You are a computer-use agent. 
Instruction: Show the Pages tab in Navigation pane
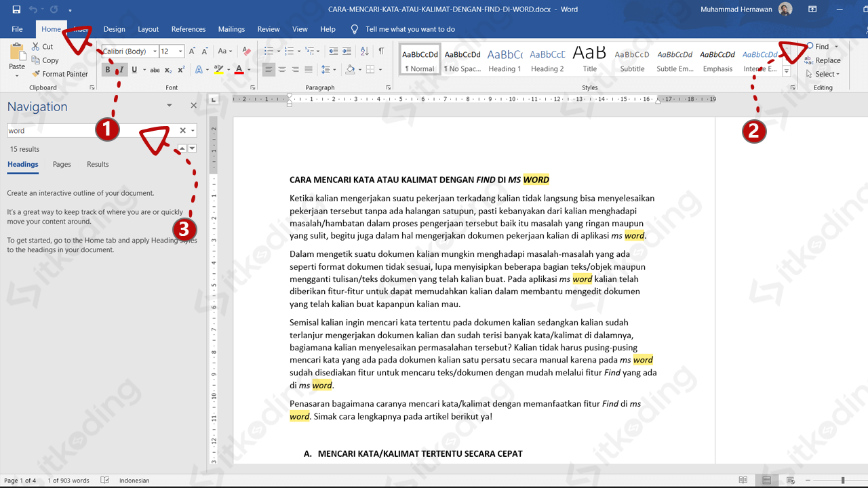[x=62, y=165]
